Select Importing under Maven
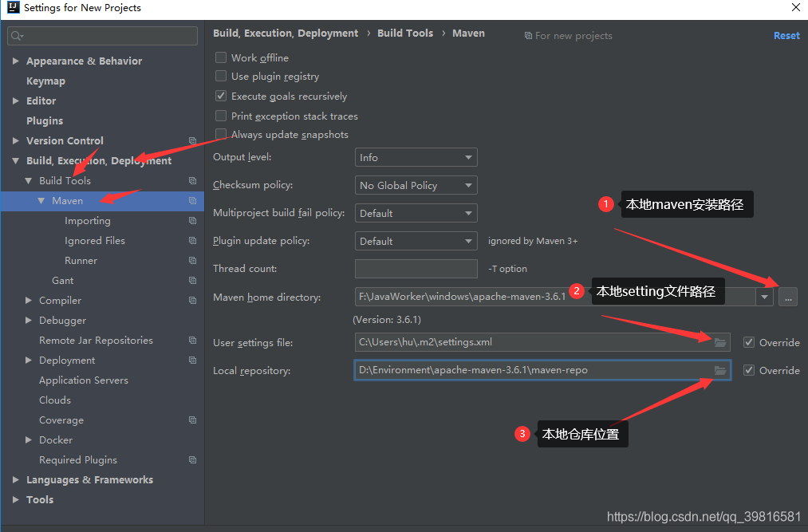Screen dimensions: 808x532 point(88,221)
